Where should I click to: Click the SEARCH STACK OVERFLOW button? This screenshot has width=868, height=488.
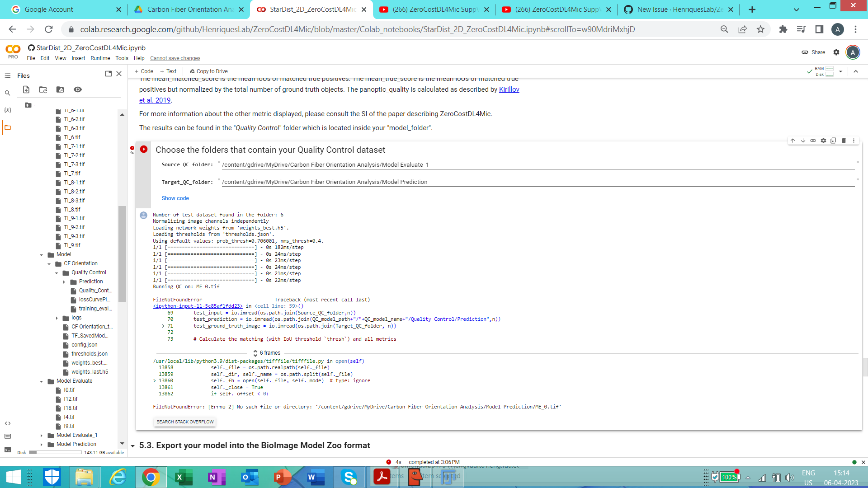pyautogui.click(x=184, y=422)
